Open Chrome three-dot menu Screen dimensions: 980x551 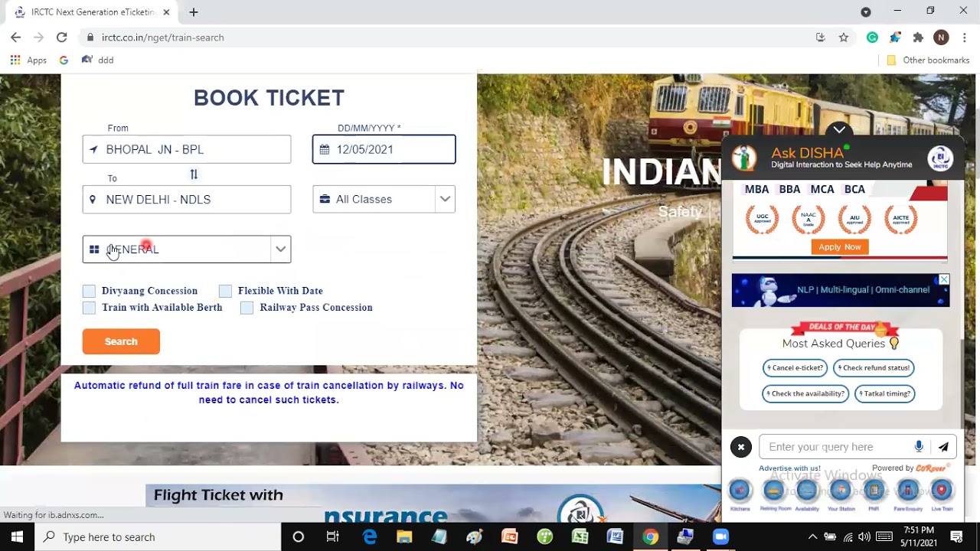965,37
